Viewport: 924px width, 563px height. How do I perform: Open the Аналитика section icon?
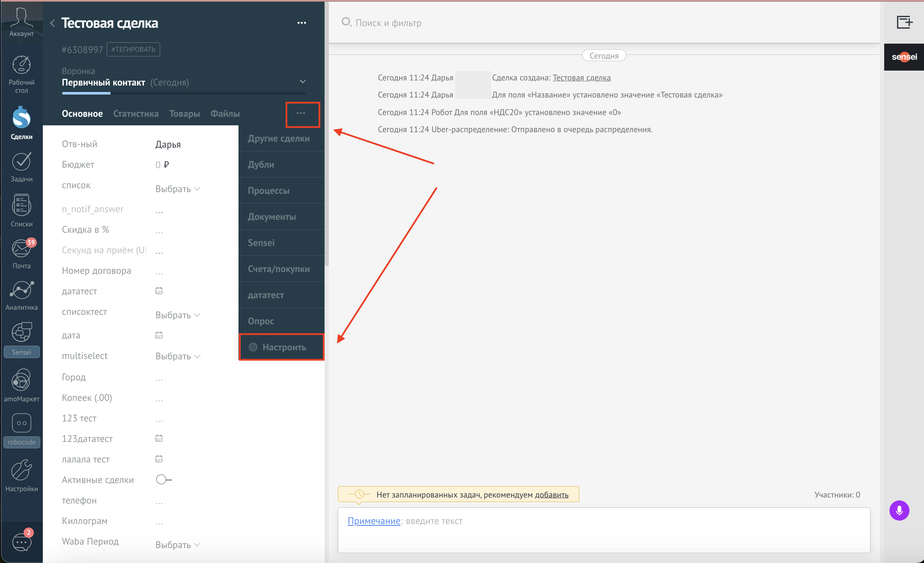(x=21, y=296)
